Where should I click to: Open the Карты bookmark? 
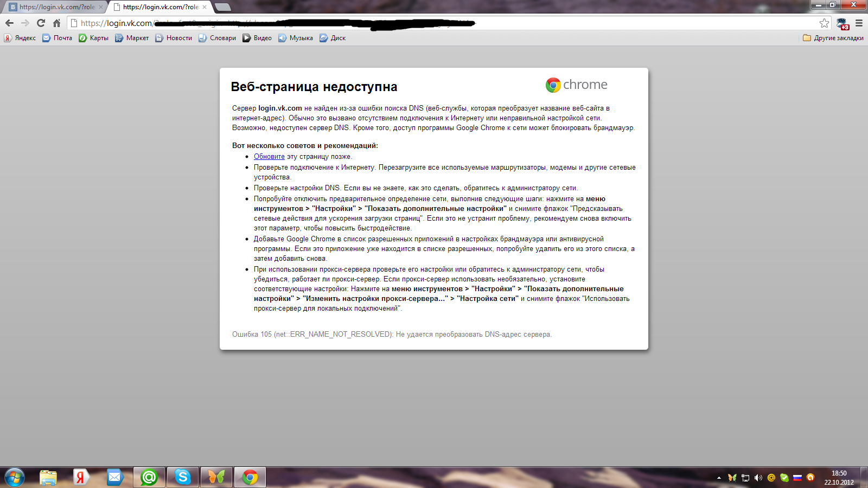pyautogui.click(x=93, y=38)
